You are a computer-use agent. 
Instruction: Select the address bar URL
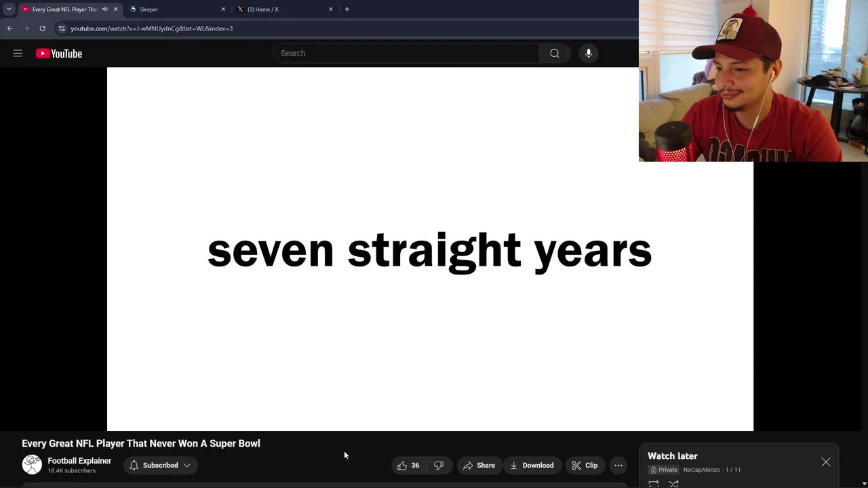pos(152,28)
